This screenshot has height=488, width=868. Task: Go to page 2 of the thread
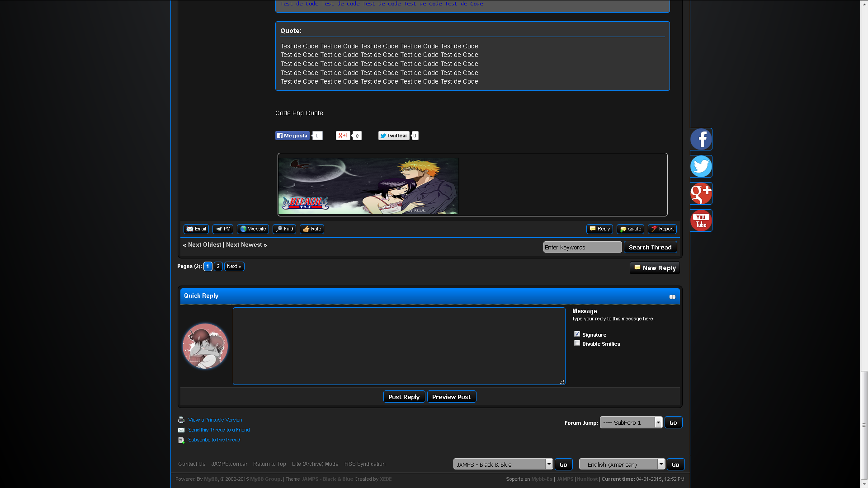218,266
